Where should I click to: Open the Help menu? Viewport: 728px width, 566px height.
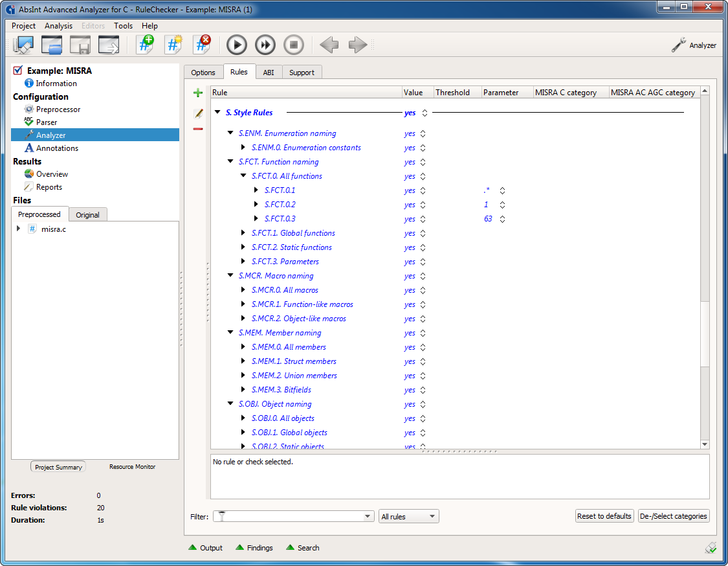coord(149,25)
